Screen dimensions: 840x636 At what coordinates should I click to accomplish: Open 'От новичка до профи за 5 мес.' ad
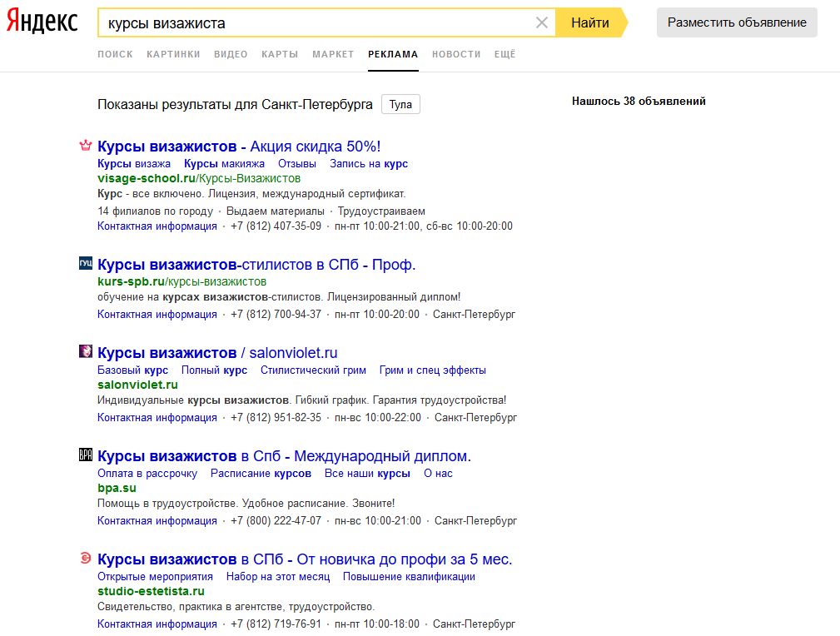[x=305, y=559]
